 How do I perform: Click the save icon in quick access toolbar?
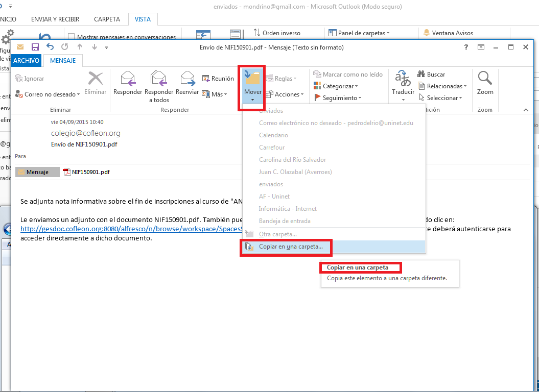(x=35, y=47)
